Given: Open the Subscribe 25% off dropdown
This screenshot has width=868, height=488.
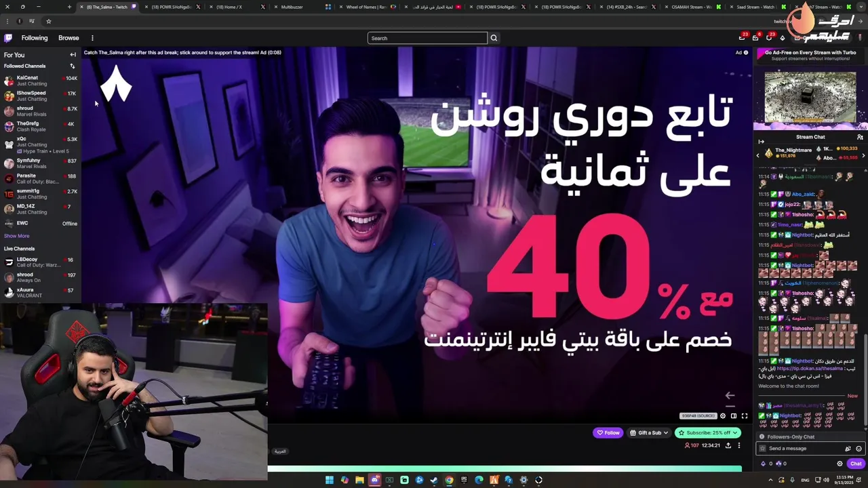Looking at the screenshot, I should [707, 432].
